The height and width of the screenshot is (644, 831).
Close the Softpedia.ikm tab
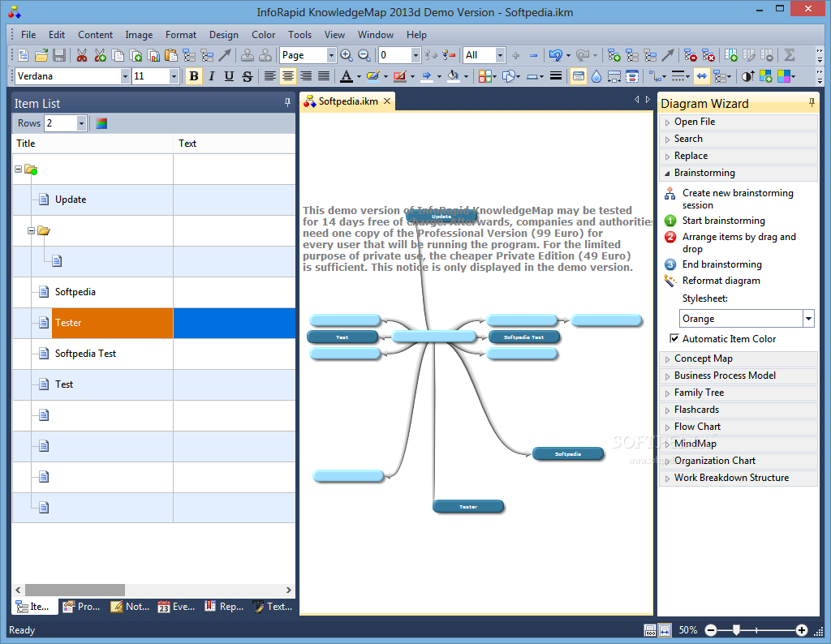(x=387, y=101)
